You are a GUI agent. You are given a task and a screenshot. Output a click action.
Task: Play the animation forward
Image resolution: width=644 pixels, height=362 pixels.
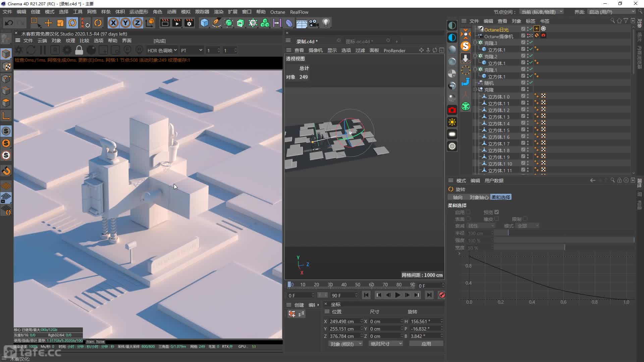pyautogui.click(x=397, y=295)
